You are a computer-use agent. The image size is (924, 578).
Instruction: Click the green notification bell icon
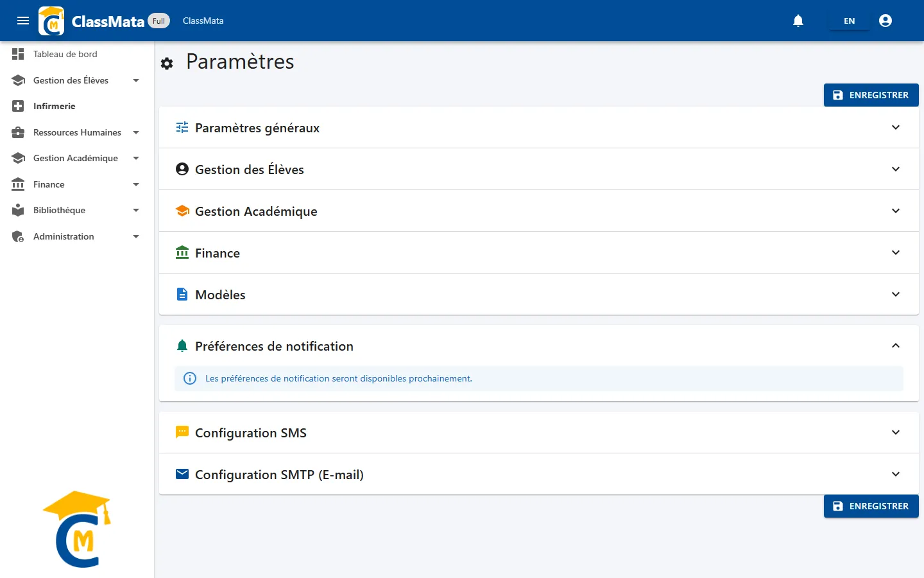(182, 346)
